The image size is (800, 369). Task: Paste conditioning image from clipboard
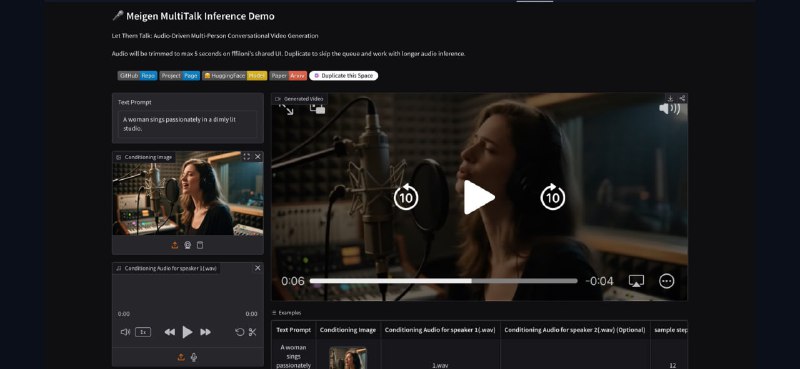coord(200,245)
